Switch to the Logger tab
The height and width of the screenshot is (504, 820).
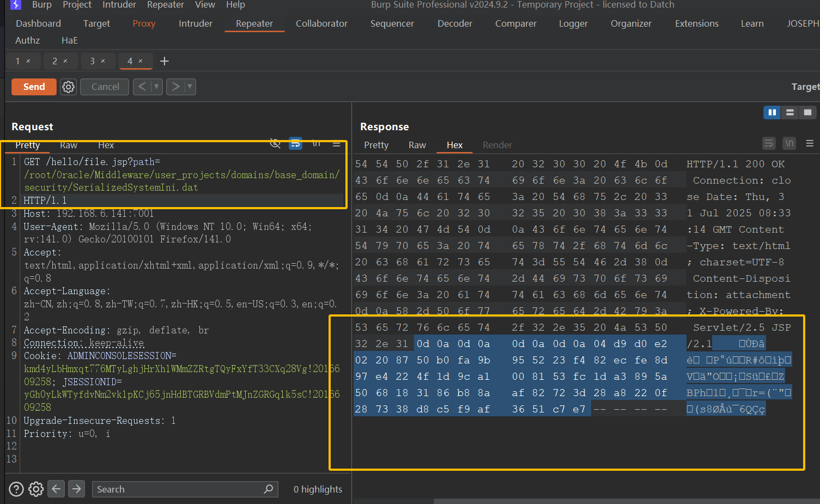(573, 23)
